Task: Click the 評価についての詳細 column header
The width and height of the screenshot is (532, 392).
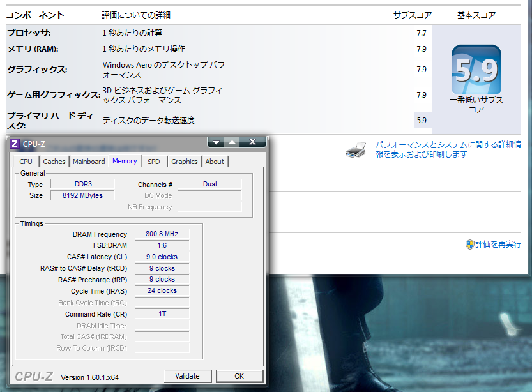Action: tap(136, 15)
